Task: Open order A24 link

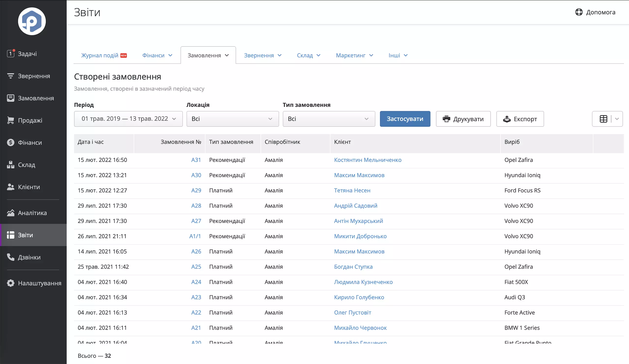Action: pyautogui.click(x=196, y=282)
